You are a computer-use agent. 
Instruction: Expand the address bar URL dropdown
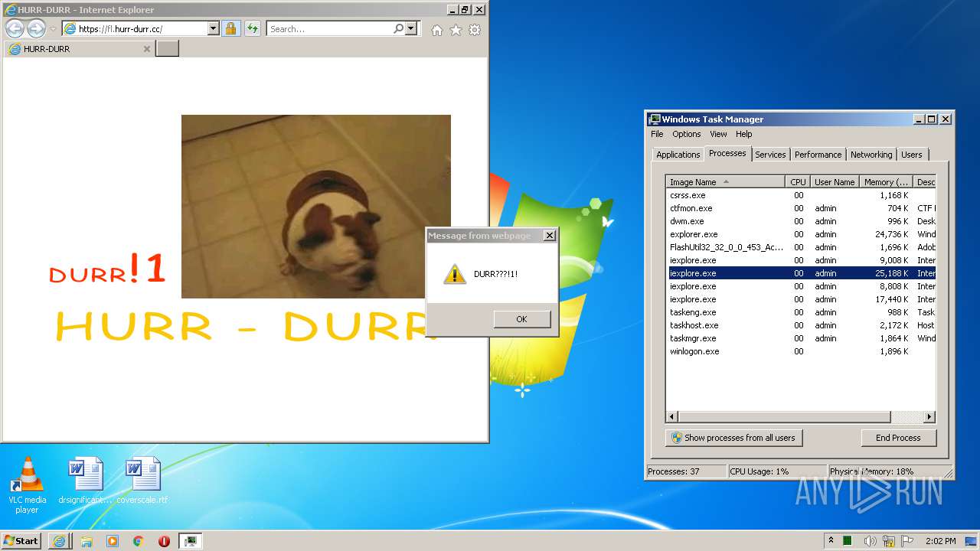(x=214, y=29)
